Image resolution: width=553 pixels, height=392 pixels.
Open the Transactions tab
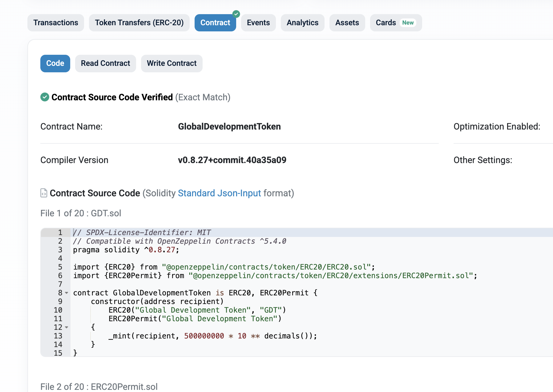[56, 23]
